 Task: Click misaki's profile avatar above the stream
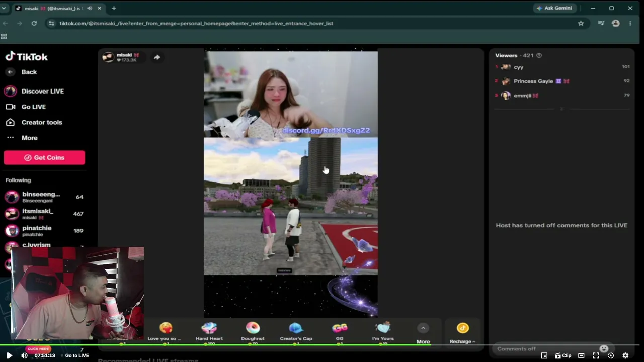[108, 57]
